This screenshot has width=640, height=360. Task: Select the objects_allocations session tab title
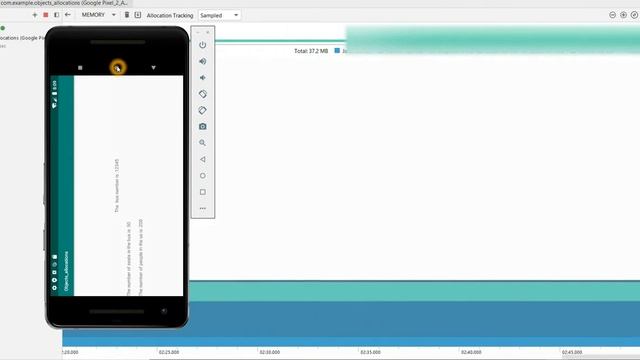tap(64, 3)
